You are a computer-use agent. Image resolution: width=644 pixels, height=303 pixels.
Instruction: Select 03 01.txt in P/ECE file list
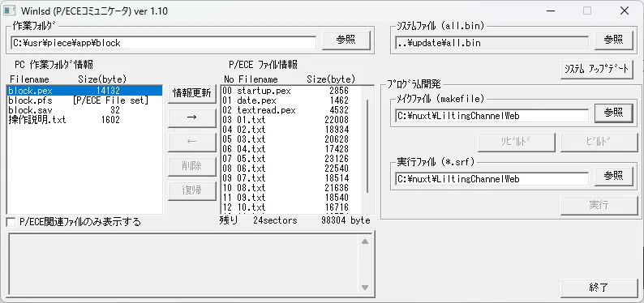pyautogui.click(x=291, y=120)
